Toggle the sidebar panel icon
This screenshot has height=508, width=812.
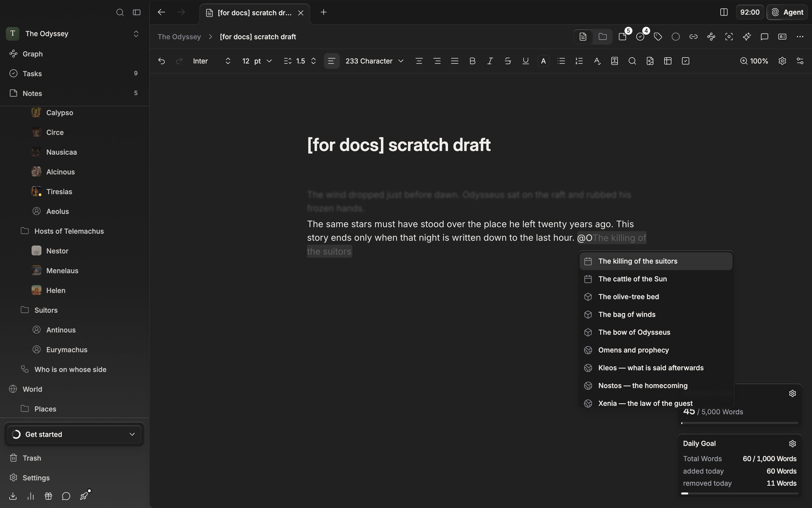(x=136, y=12)
